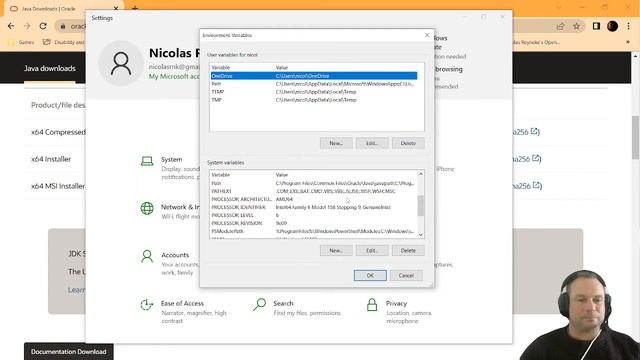Open the My Microsoft account link

coord(174,76)
